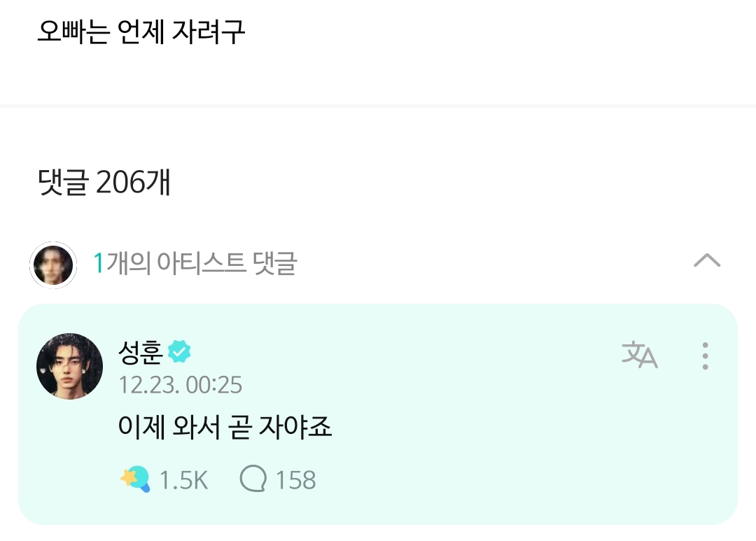Tap the 1.5K cheer count
Image resolution: width=756 pixels, height=541 pixels.
(183, 481)
